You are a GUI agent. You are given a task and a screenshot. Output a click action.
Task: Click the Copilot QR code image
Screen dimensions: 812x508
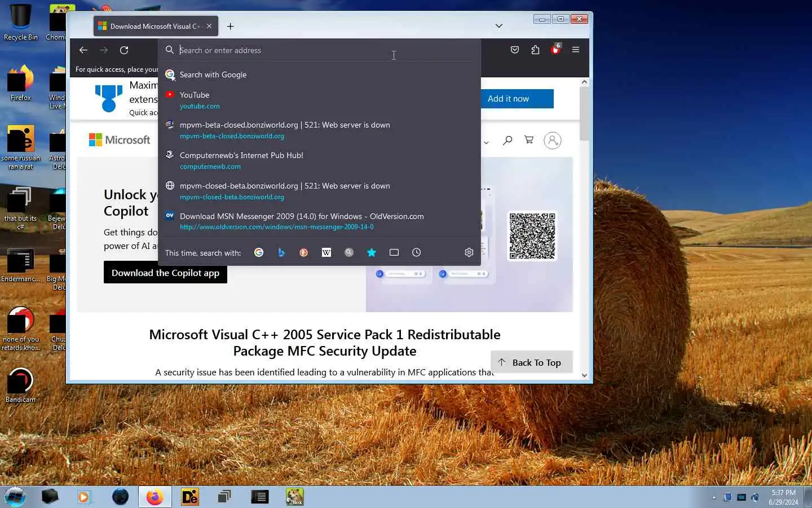pos(532,236)
